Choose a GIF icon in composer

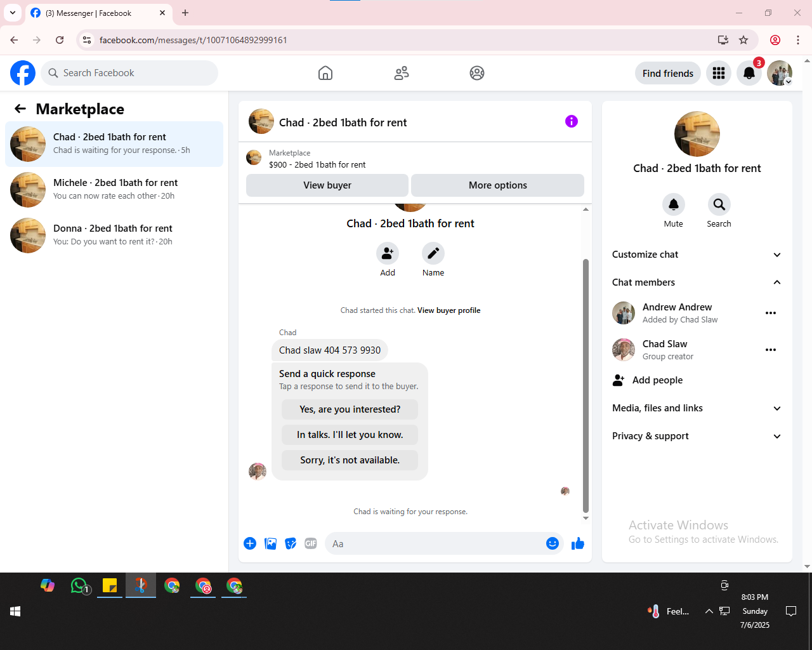pyautogui.click(x=311, y=543)
